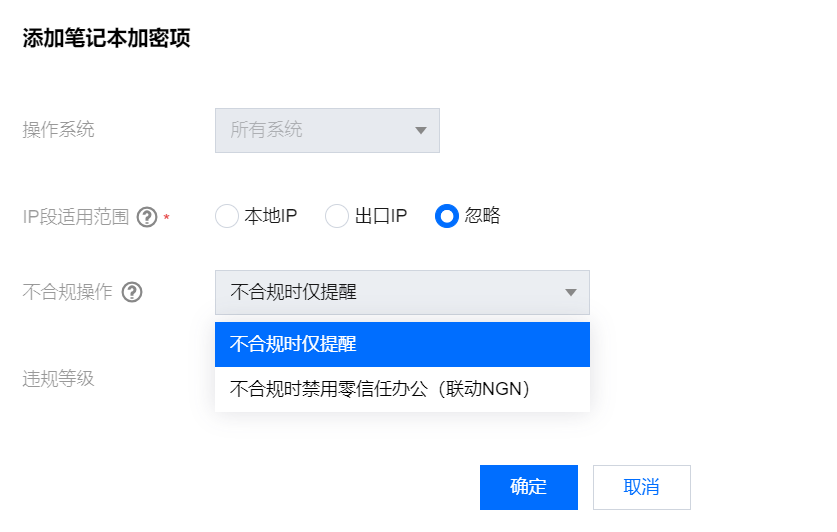Collapse the 不合规操作 dropdown field
The height and width of the screenshot is (532, 837).
400,293
